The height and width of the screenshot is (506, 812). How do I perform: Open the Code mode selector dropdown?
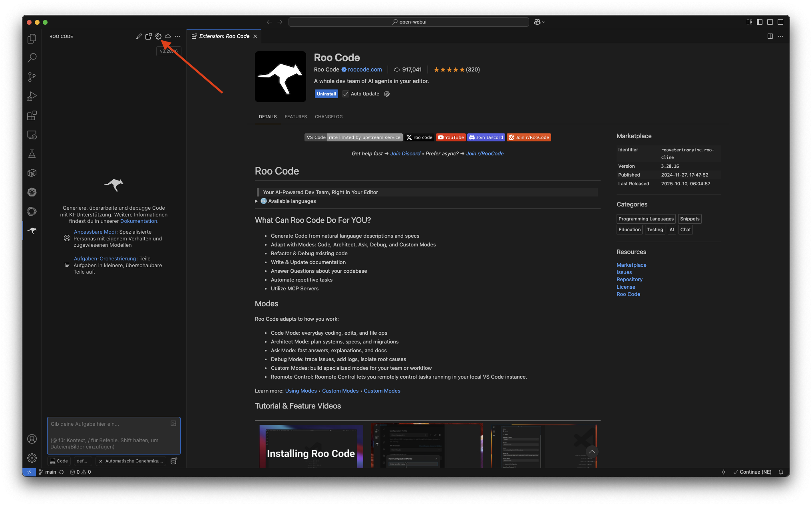[59, 461]
